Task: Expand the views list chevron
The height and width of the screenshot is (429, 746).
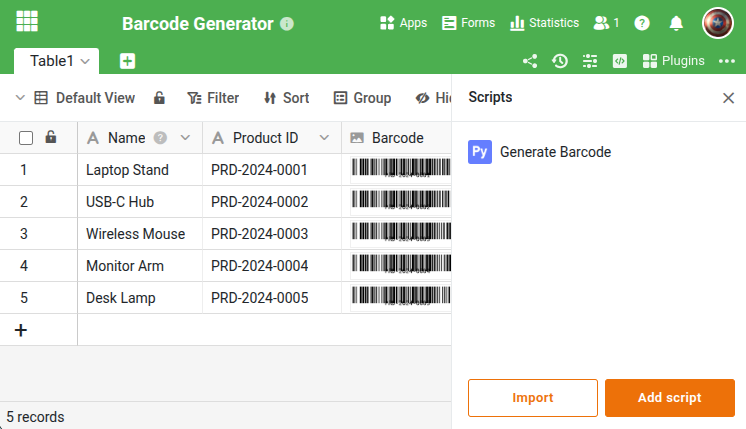Action: coord(20,98)
